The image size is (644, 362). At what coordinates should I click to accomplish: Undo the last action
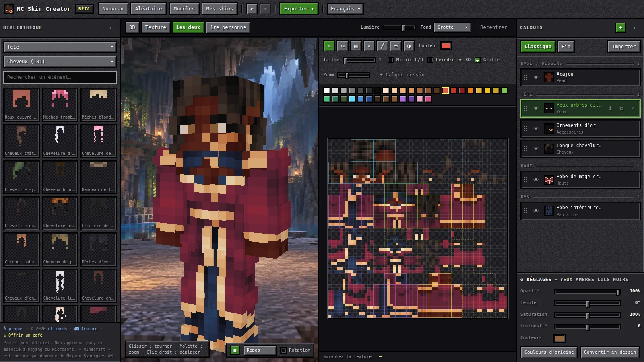point(252,9)
